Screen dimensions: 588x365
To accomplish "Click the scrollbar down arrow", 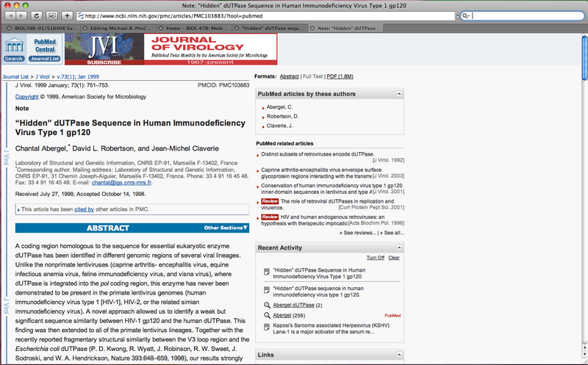I will pyautogui.click(x=584, y=355).
